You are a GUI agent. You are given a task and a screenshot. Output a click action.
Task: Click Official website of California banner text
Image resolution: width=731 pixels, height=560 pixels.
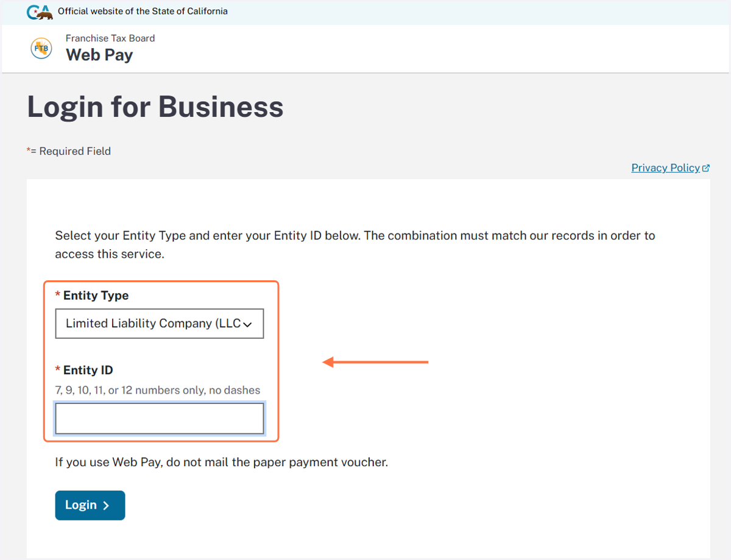point(143,11)
